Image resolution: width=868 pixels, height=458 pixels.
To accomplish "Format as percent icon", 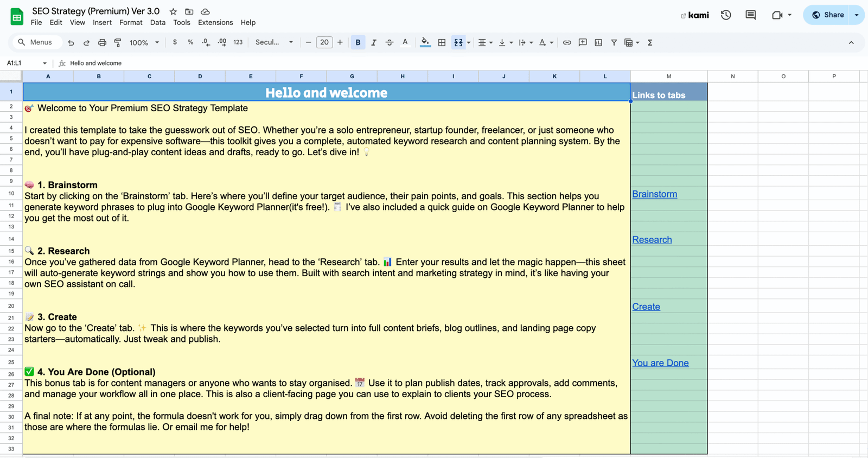I will tap(190, 42).
